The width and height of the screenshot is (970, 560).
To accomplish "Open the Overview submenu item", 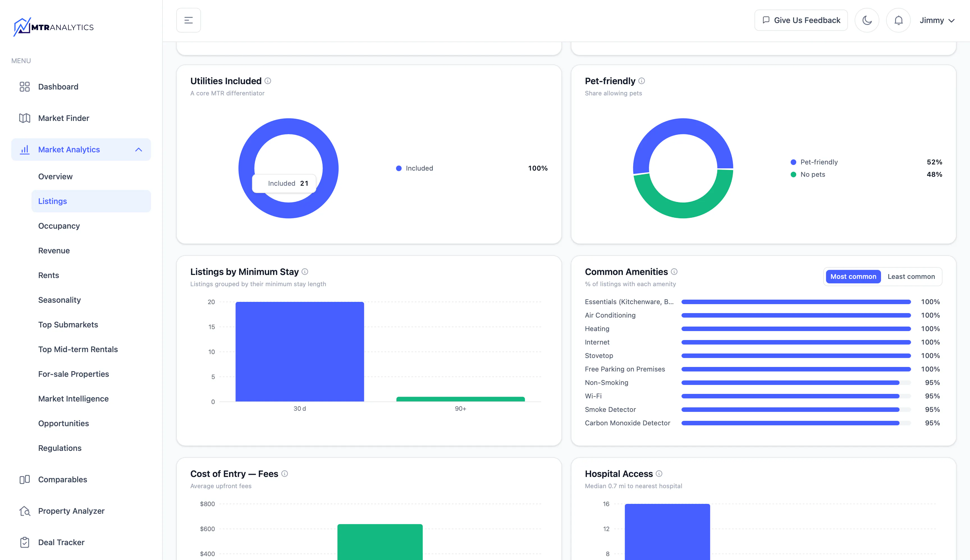I will pyautogui.click(x=55, y=176).
